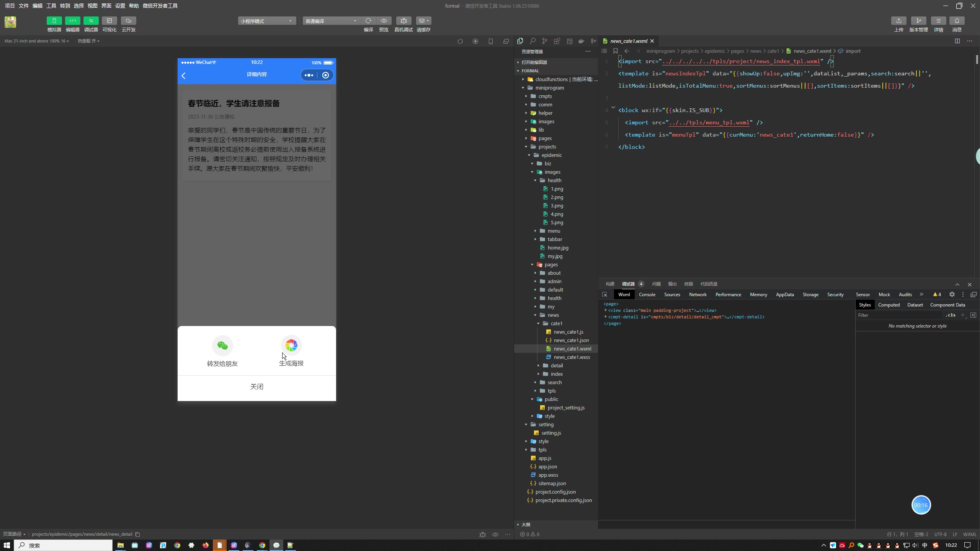Click the news_cate1.wxml file in tree
Screen dimensions: 980x551
(x=572, y=349)
